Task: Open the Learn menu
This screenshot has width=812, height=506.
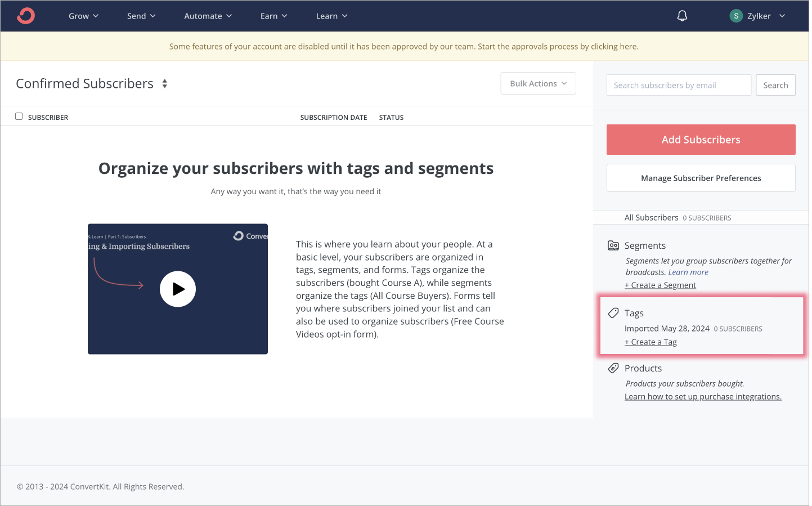Action: pyautogui.click(x=332, y=16)
